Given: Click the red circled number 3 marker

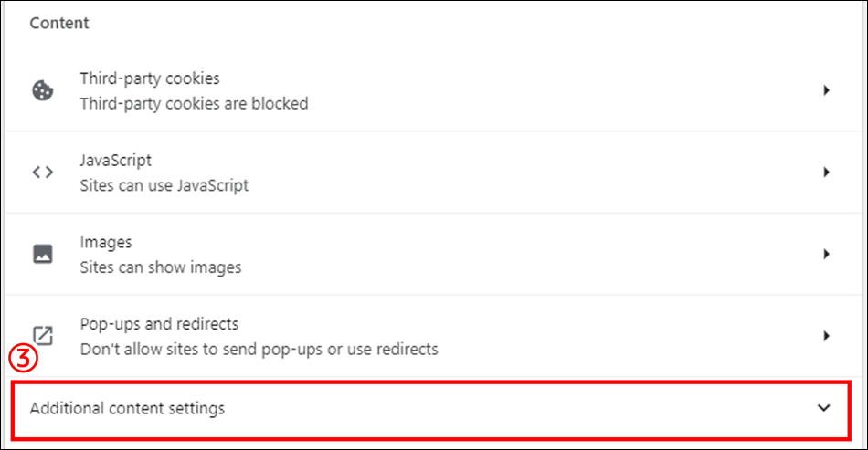Looking at the screenshot, I should pos(23,360).
